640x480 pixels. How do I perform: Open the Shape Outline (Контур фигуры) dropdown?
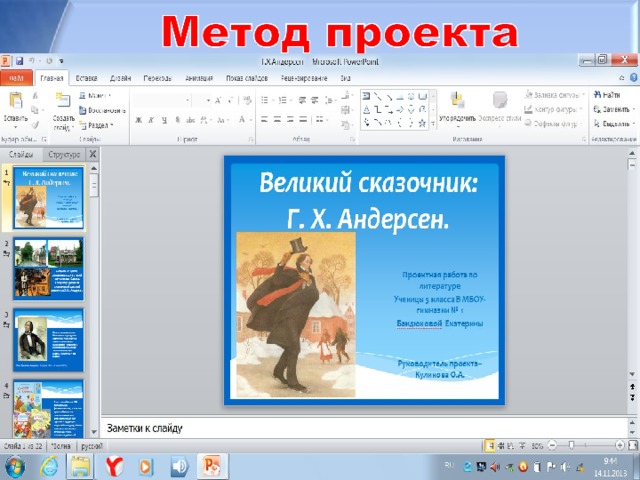[x=554, y=109]
